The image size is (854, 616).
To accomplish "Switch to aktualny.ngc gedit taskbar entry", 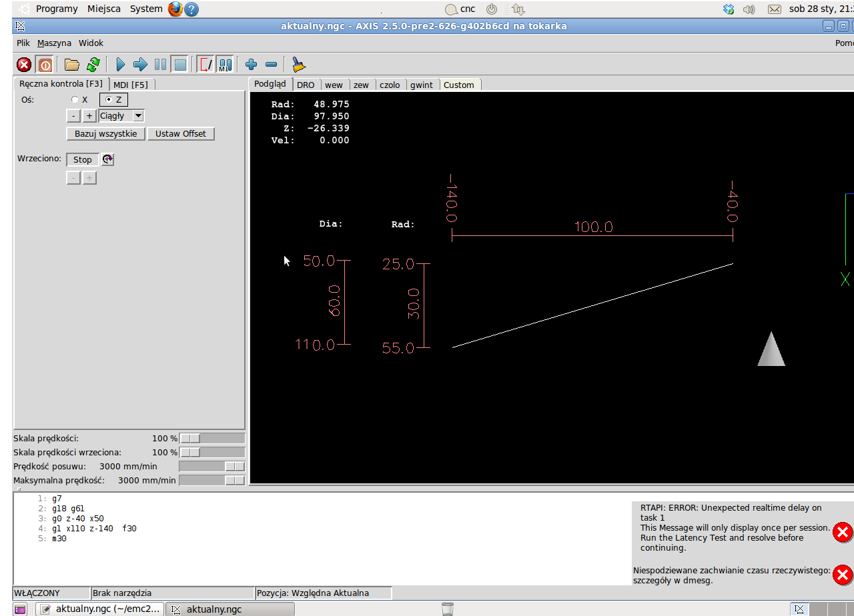I will [100, 609].
